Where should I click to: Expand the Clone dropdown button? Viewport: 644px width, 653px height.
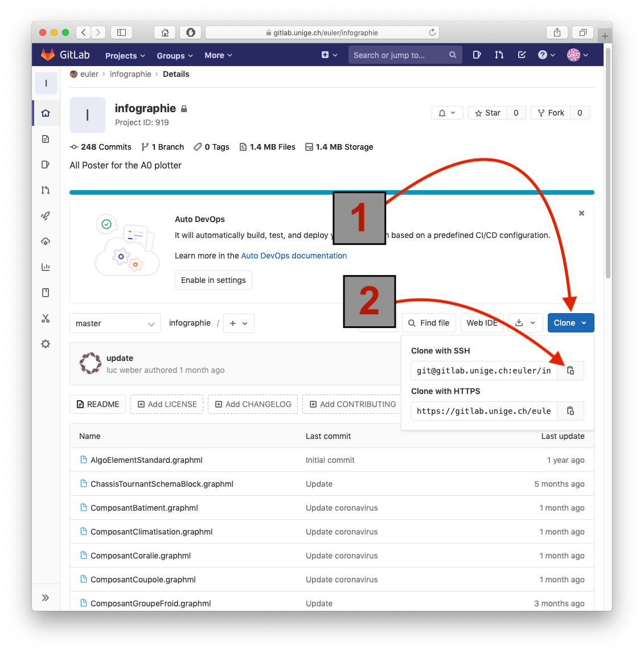pyautogui.click(x=570, y=323)
